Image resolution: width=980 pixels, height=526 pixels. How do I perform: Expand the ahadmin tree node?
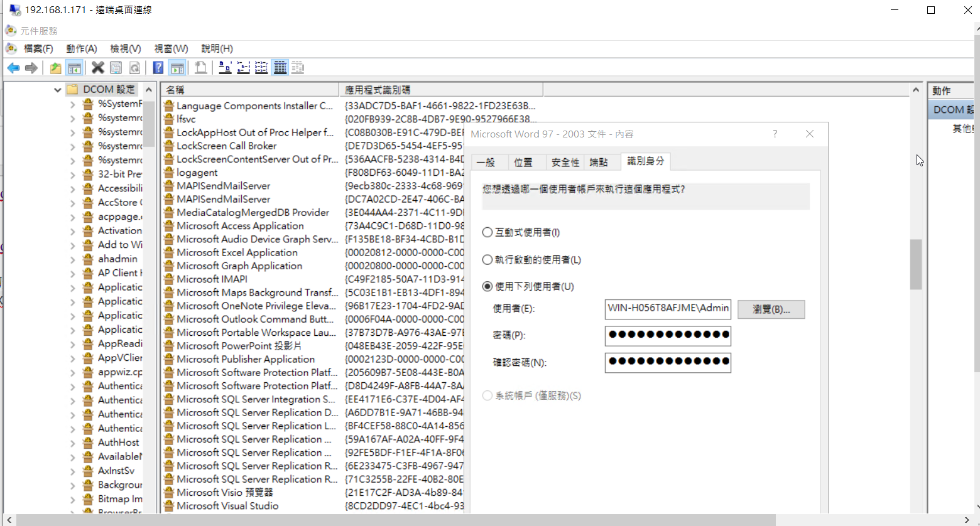(x=72, y=259)
